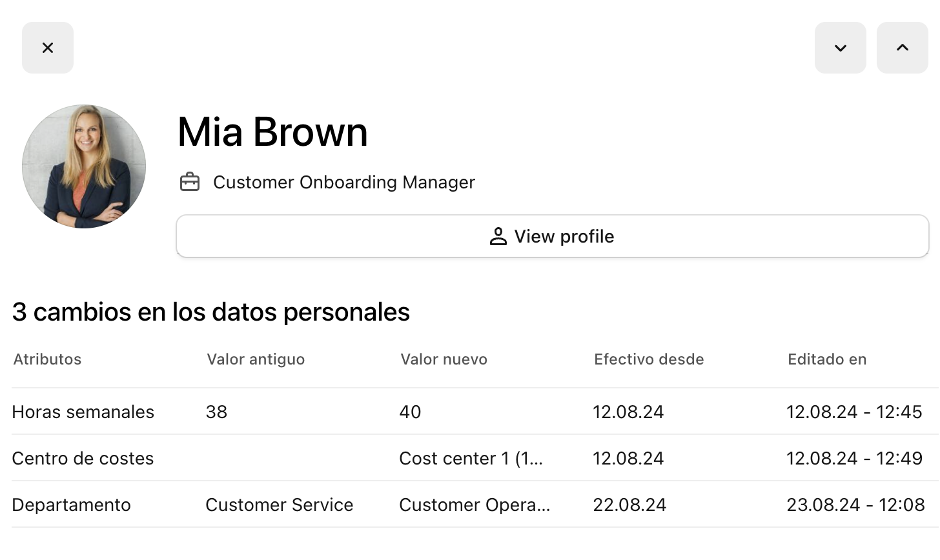Close the employee details panel

coord(48,48)
